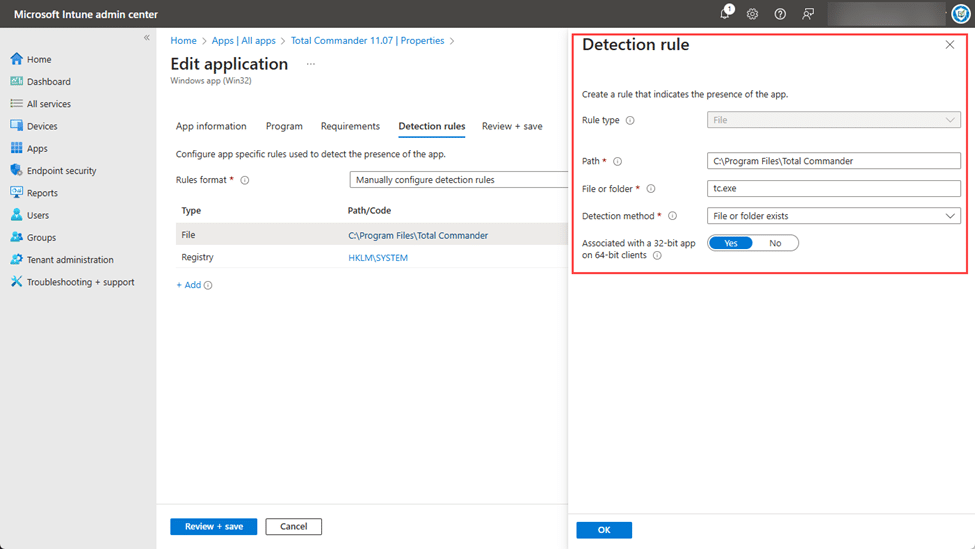Switch to the Requirements tab

click(350, 126)
